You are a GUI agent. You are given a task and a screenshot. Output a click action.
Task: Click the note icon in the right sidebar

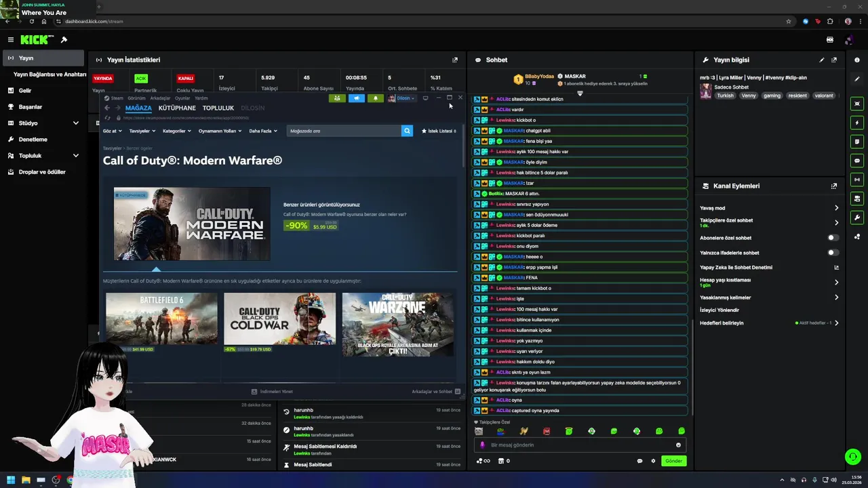857,142
